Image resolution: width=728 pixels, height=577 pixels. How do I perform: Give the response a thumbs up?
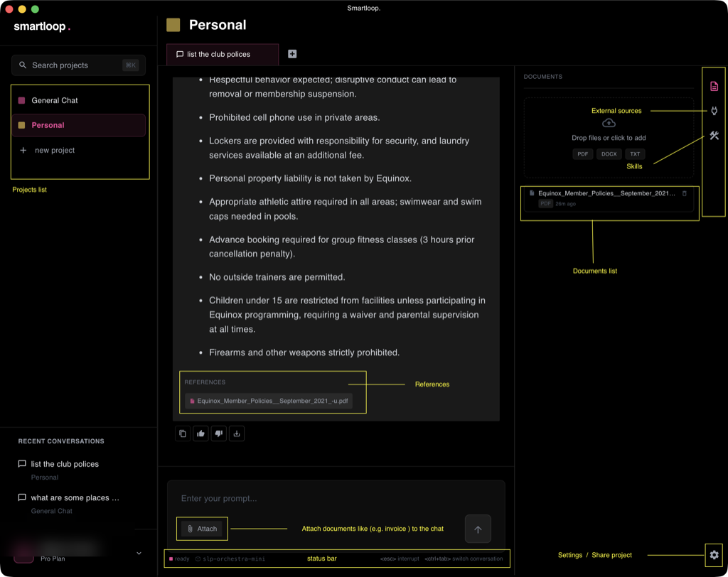(200, 433)
